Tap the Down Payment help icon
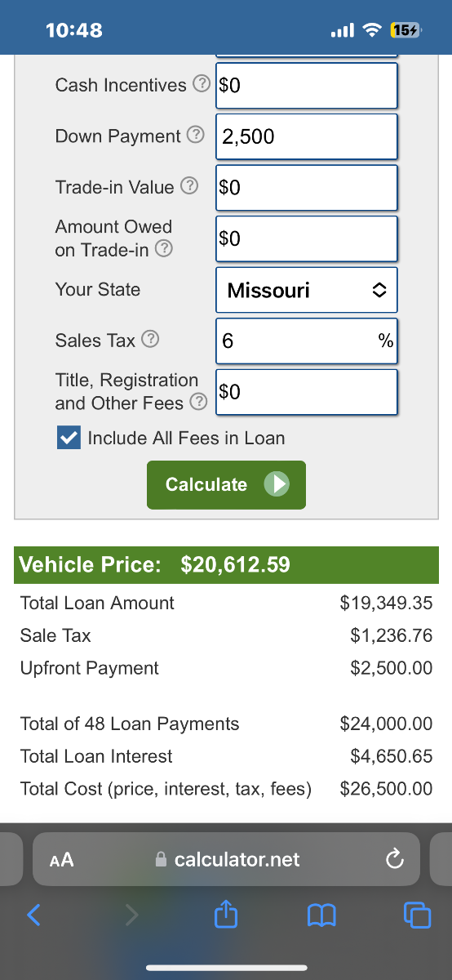452x980 pixels. (195, 136)
